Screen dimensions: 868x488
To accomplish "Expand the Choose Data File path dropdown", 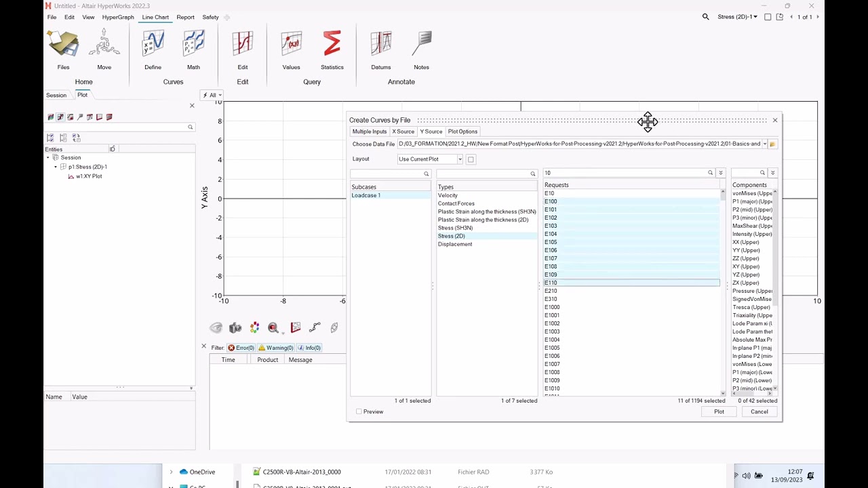I will (x=764, y=144).
